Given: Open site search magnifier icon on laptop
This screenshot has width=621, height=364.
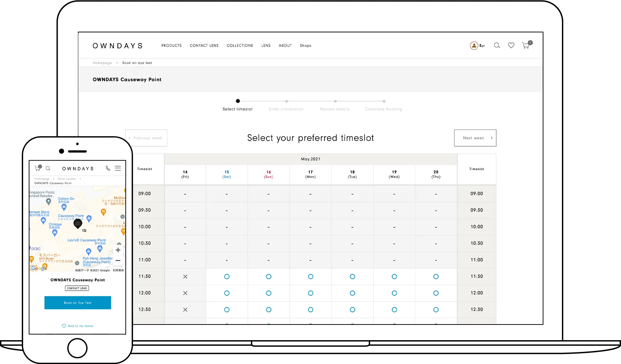Looking at the screenshot, I should pos(497,46).
